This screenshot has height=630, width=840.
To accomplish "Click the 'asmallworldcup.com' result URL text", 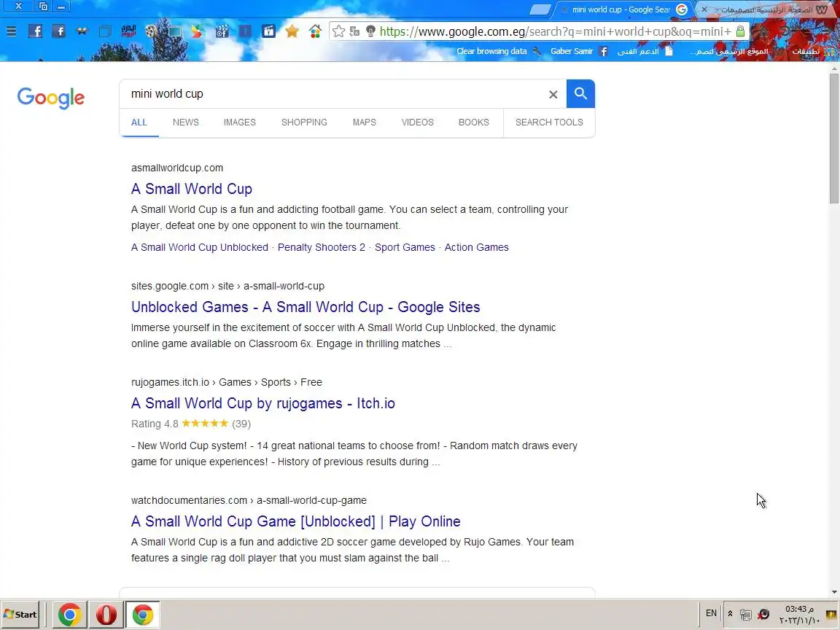I will coord(176,168).
